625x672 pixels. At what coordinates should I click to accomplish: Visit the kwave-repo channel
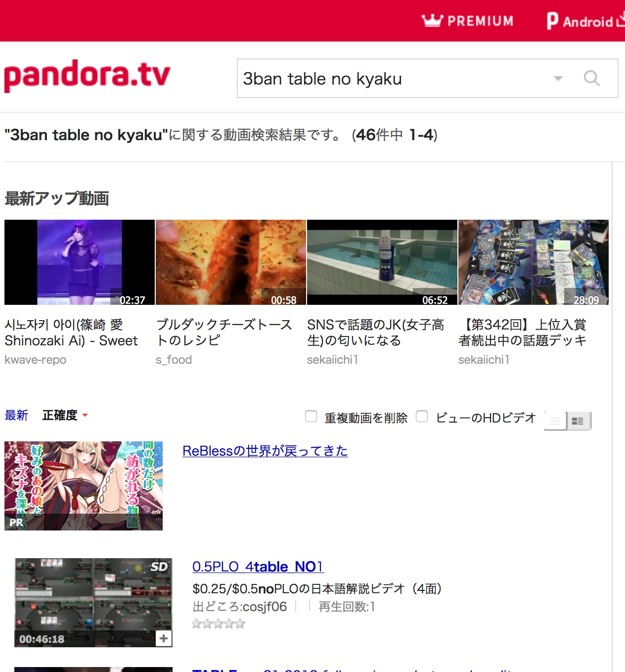click(x=35, y=360)
